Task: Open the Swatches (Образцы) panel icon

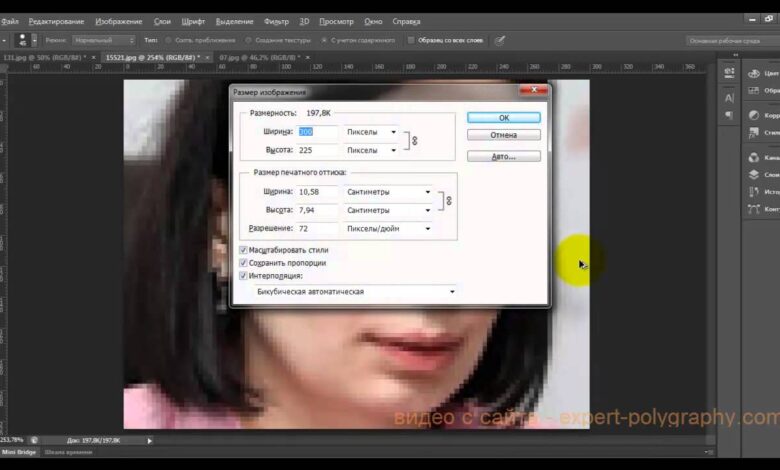Action: pyautogui.click(x=755, y=90)
